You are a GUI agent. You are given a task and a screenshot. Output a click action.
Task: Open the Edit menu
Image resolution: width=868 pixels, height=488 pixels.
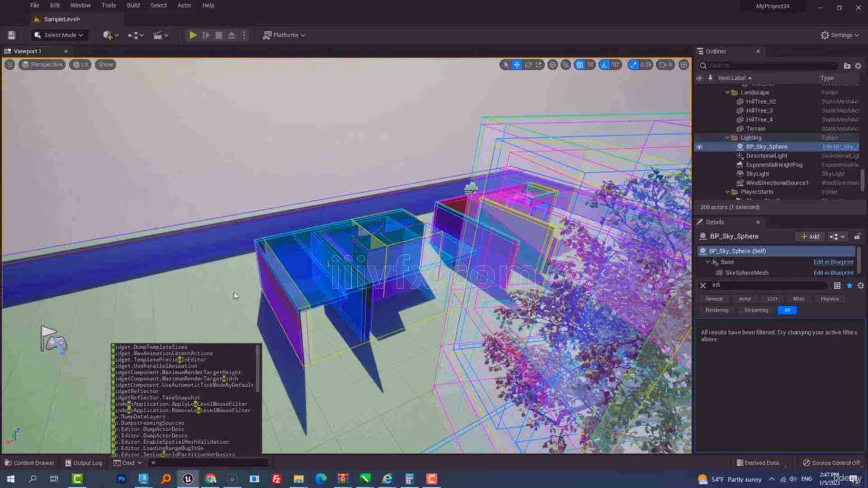55,5
